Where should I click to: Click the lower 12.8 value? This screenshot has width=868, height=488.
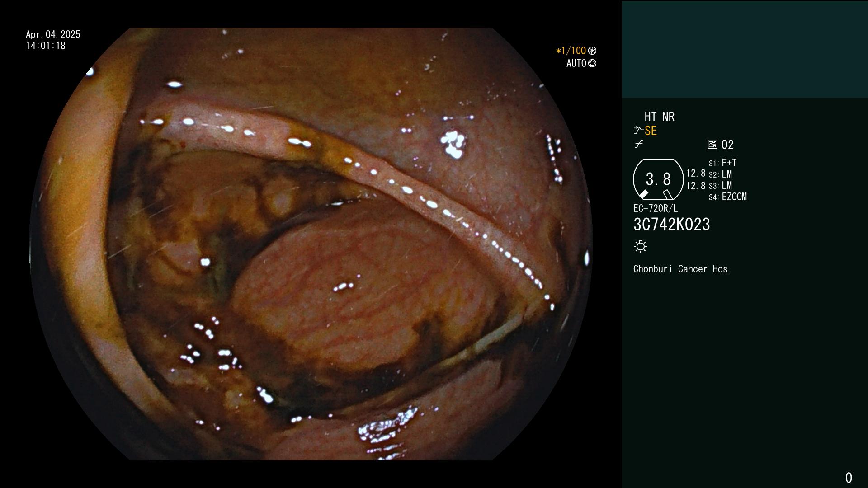click(x=696, y=186)
